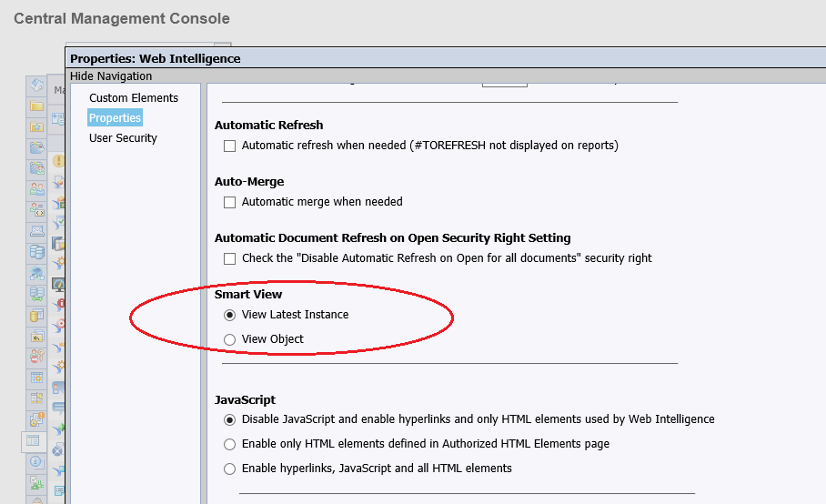
Task: Open the Access Levels key icon
Action: (x=37, y=357)
